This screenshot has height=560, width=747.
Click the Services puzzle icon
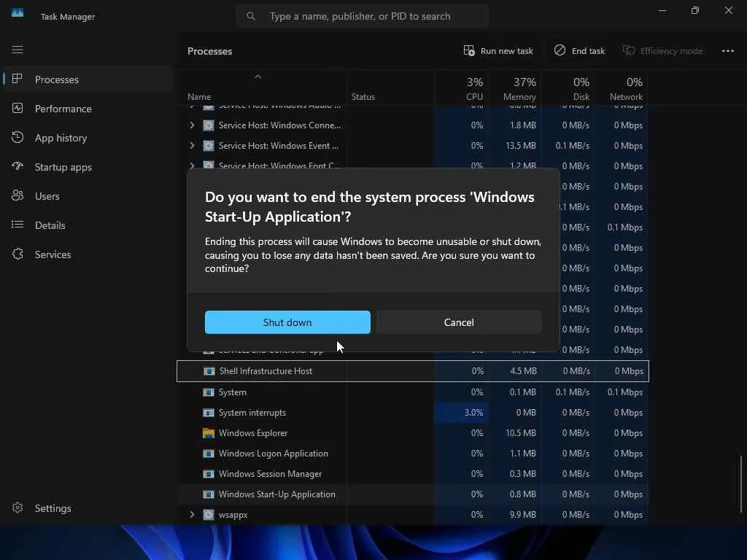point(18,254)
